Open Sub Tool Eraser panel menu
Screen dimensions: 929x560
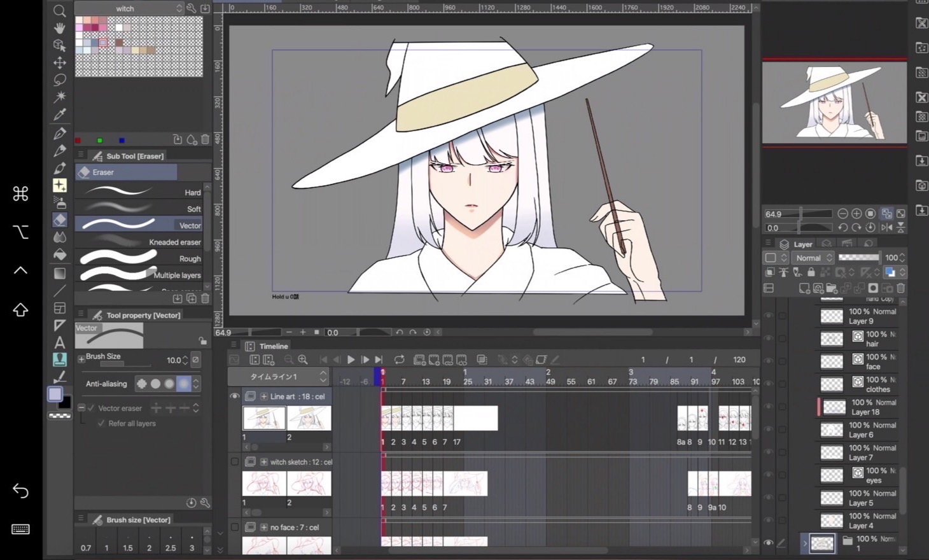point(81,155)
